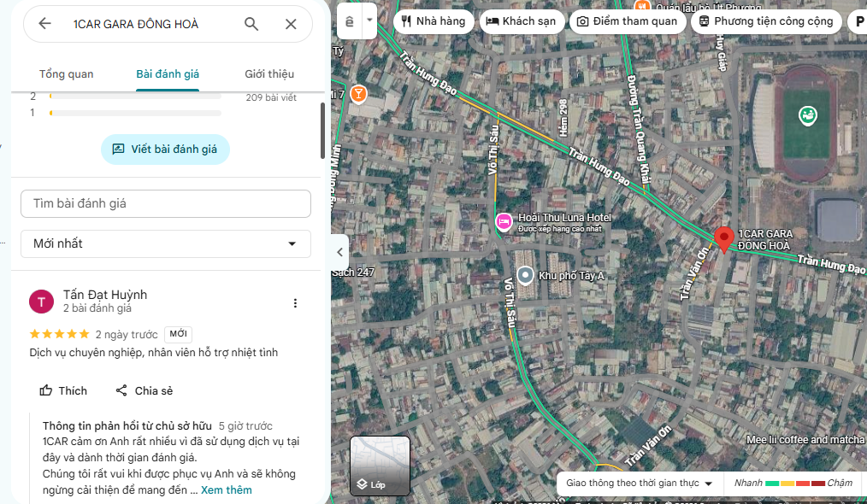The width and height of the screenshot is (867, 504).
Task: Click Viết bài đánh giá button
Action: [x=165, y=149]
